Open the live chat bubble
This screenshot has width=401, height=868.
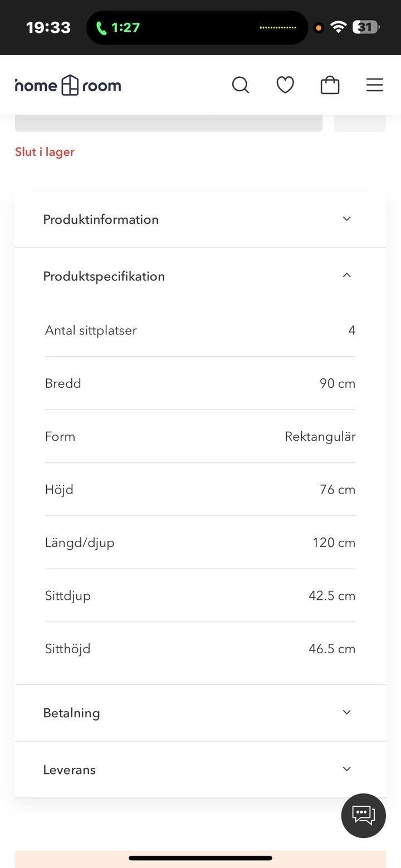[x=363, y=815]
